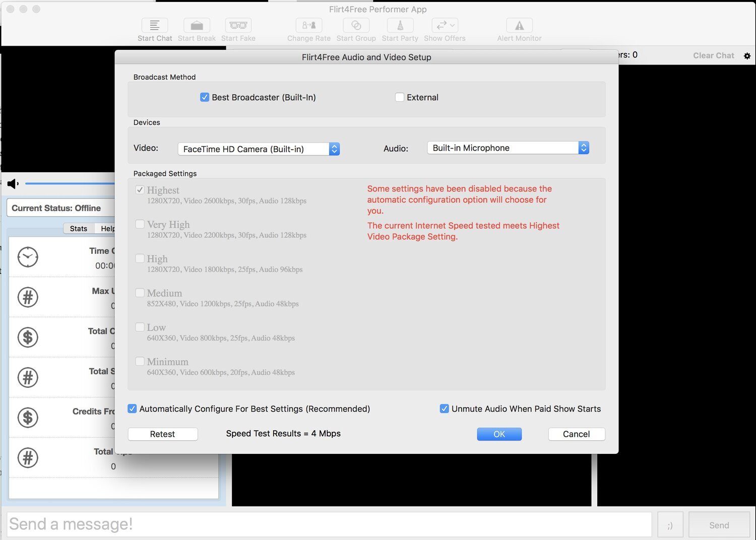Screen dimensions: 756x540
Task: Open chat settings gear icon
Action: click(x=747, y=56)
